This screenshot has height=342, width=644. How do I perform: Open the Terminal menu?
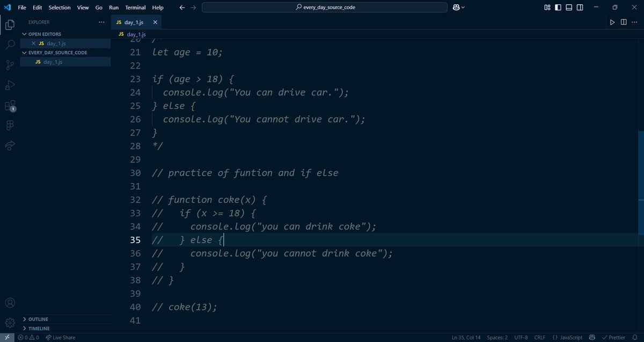pyautogui.click(x=135, y=8)
